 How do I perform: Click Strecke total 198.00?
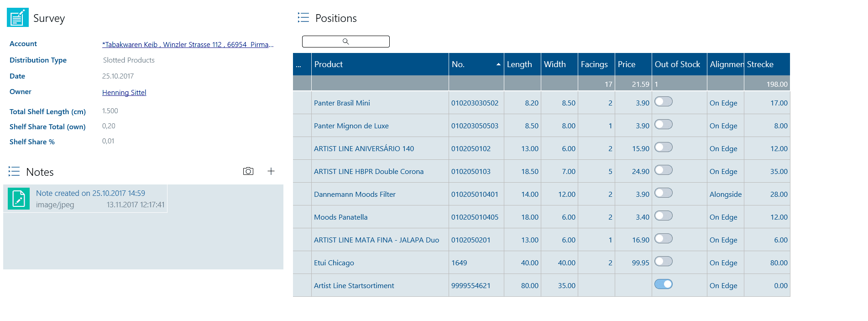777,84
